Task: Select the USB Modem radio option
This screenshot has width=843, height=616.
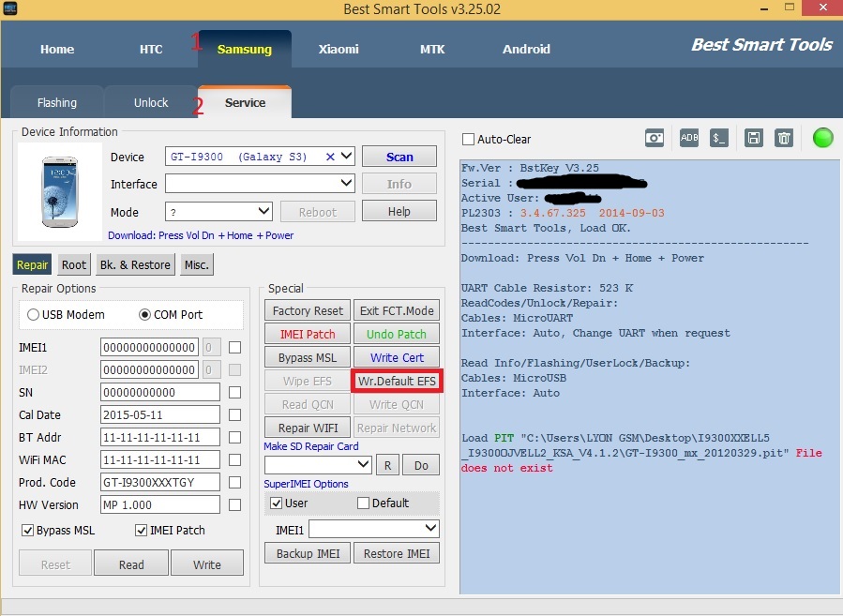Action: (33, 314)
